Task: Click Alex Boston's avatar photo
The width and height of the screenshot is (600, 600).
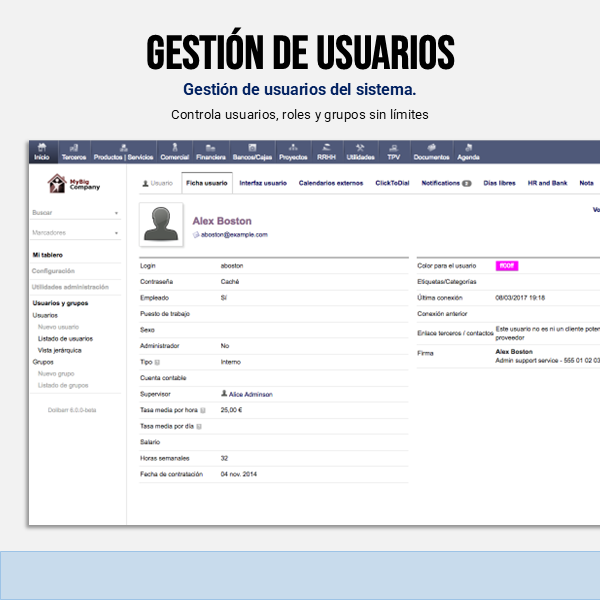Action: point(161,224)
